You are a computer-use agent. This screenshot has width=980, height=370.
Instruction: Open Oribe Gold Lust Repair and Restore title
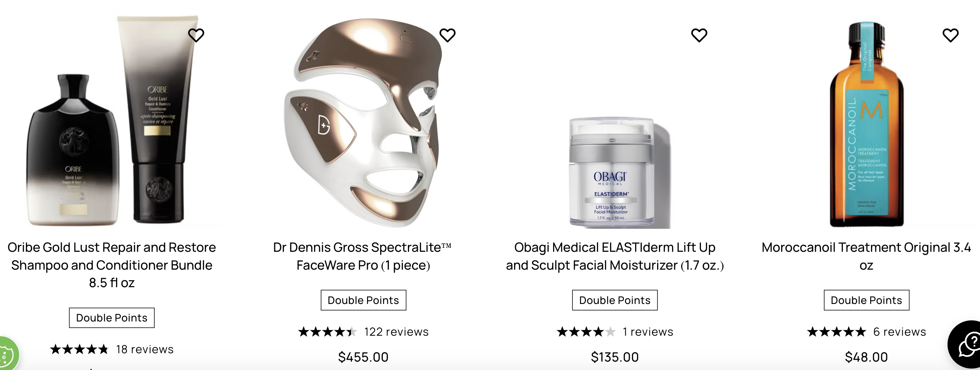[x=112, y=265]
